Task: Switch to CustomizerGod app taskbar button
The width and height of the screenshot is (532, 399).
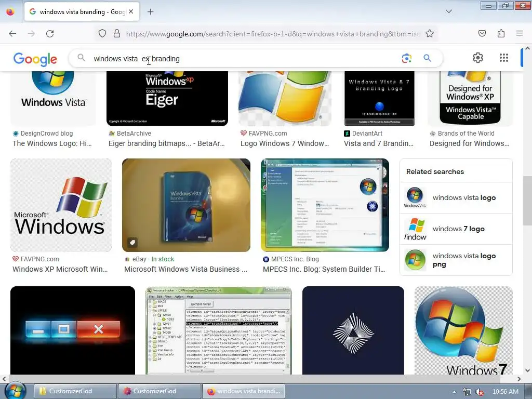Action: tap(159, 391)
